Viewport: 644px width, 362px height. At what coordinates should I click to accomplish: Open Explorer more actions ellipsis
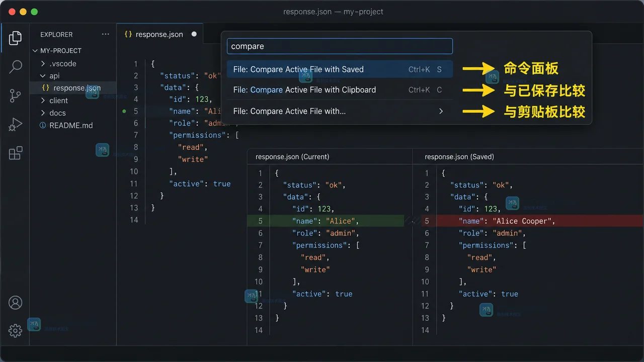[105, 34]
